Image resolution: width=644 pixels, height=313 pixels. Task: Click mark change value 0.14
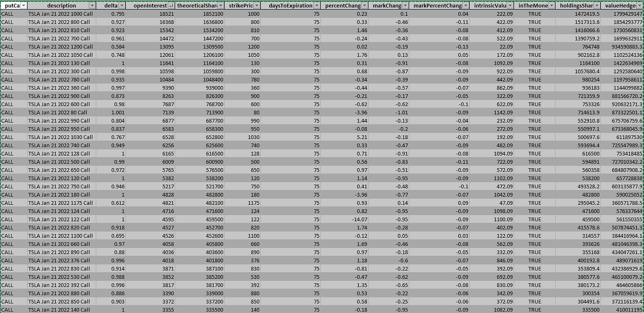point(402,203)
